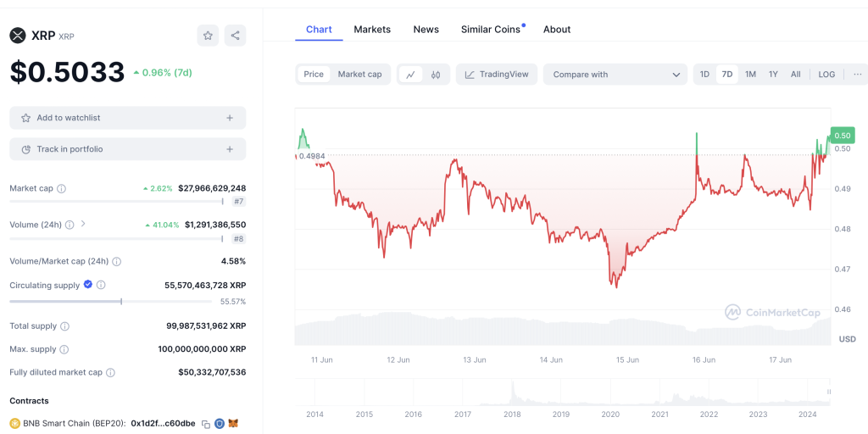Copy the BNB Smart Chain contract address
The image size is (868, 434).
[x=206, y=424]
